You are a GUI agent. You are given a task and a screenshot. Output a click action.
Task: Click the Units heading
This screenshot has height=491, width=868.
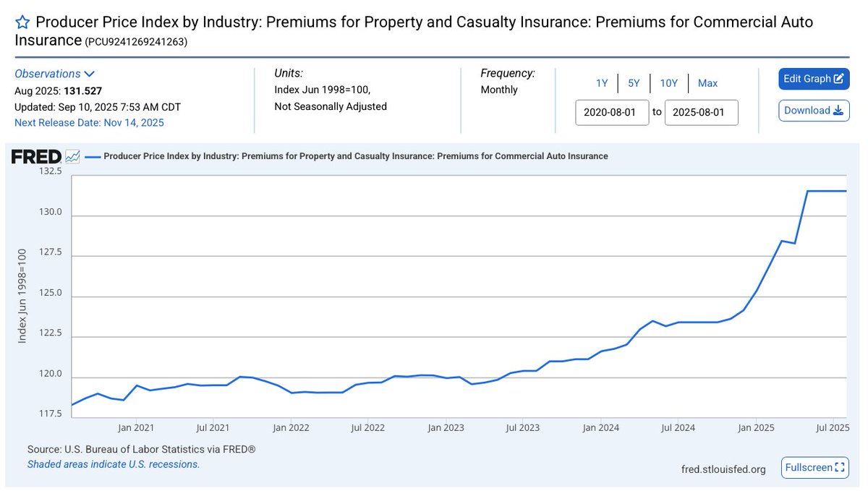(x=289, y=73)
